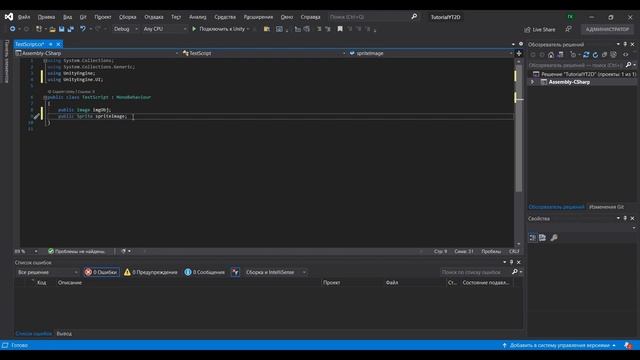Open the TestScript class navigation dropdown

tap(264, 53)
